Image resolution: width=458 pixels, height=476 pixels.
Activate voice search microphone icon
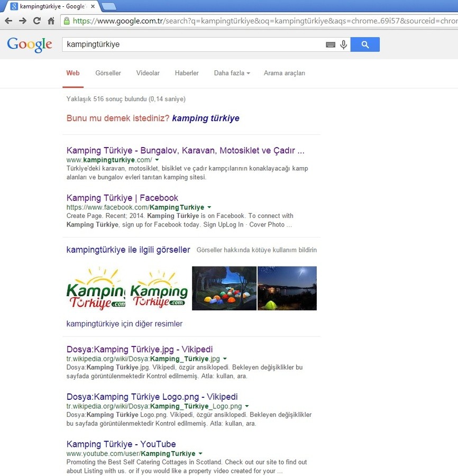click(x=344, y=44)
